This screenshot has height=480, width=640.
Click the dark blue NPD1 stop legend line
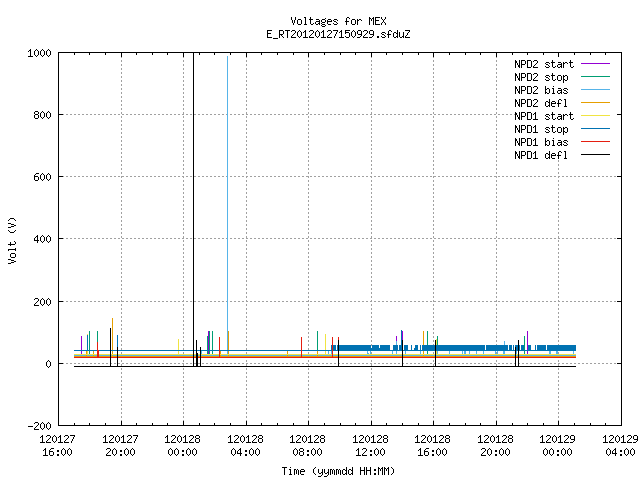click(x=595, y=129)
